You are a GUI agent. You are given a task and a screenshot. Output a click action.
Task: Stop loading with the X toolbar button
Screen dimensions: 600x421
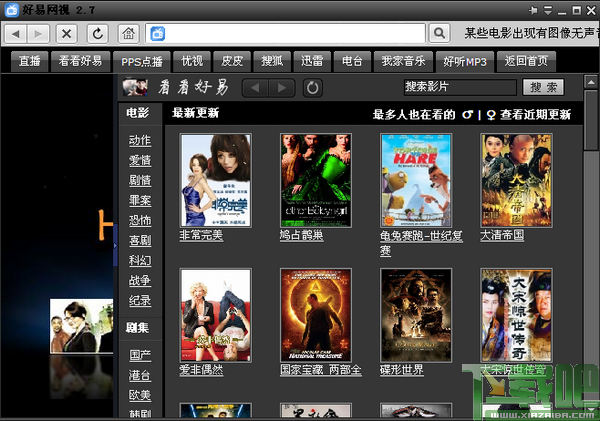coord(67,34)
